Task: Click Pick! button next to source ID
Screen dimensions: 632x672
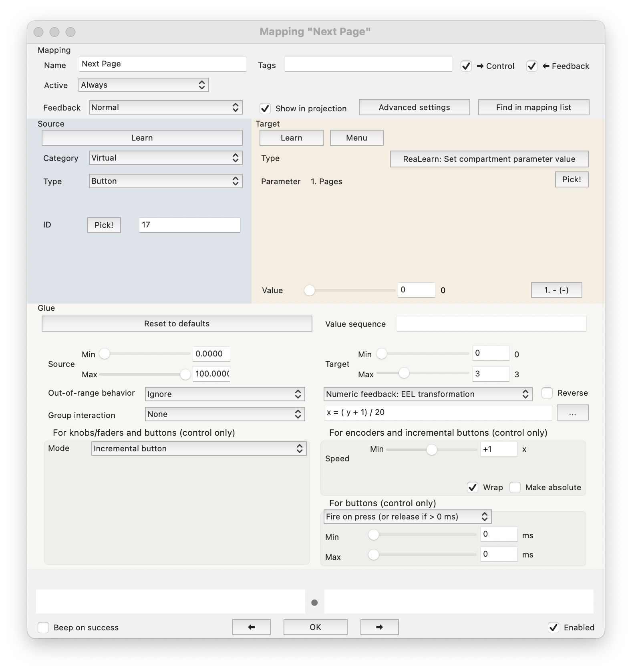Action: point(104,225)
